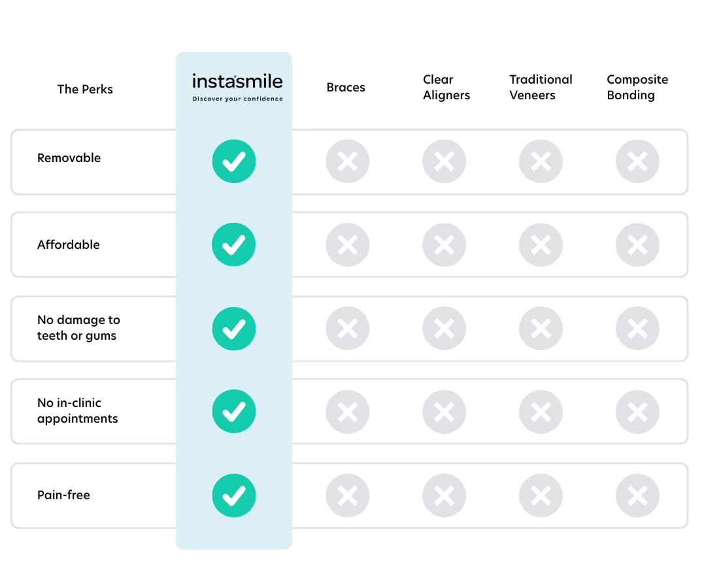706x588 pixels.
Task: Click The Perks heading text
Action: tap(85, 90)
